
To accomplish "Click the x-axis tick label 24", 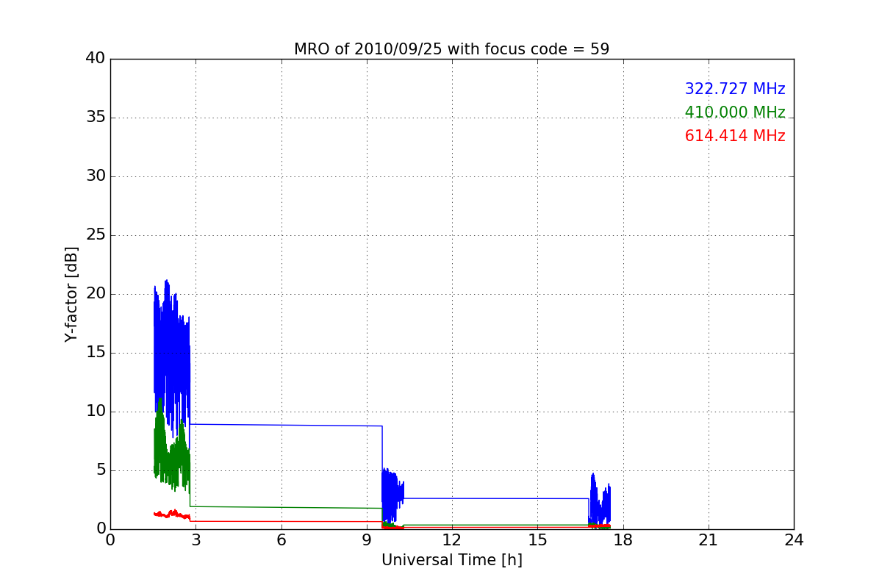I will [794, 540].
